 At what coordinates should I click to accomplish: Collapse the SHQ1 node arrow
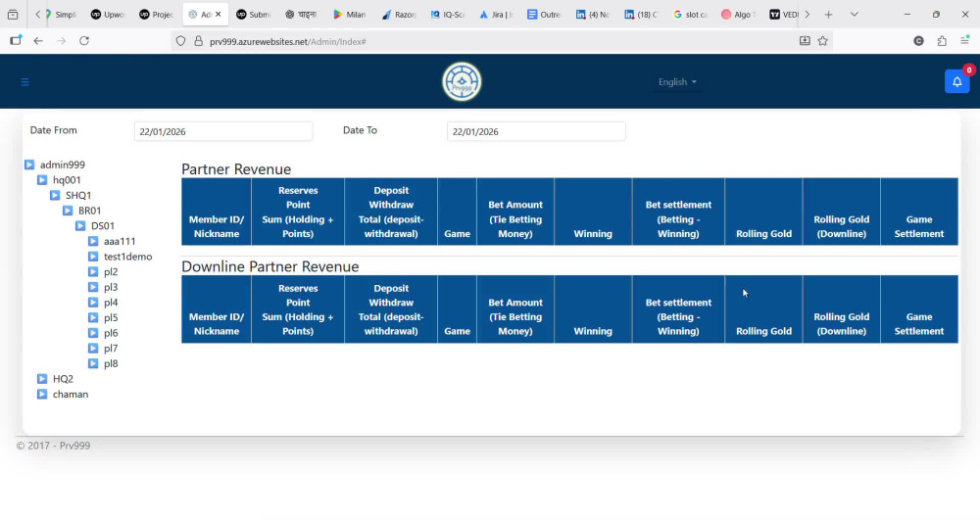55,196
